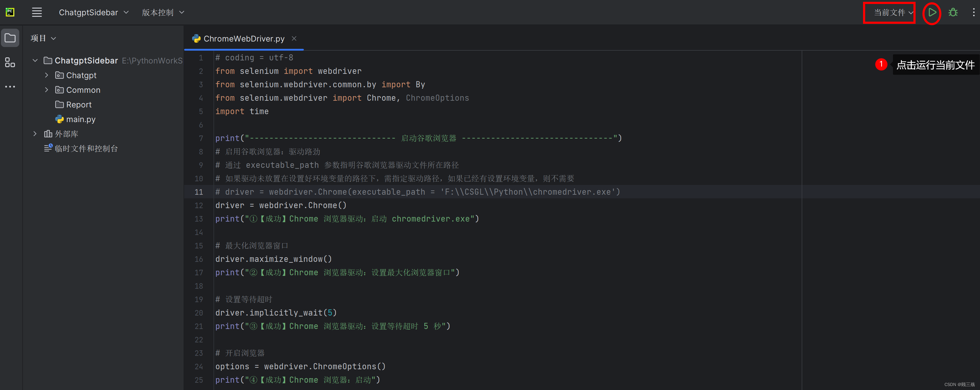This screenshot has width=980, height=390.
Task: Close the ChromeWebDriver.py tab
Action: click(x=294, y=38)
